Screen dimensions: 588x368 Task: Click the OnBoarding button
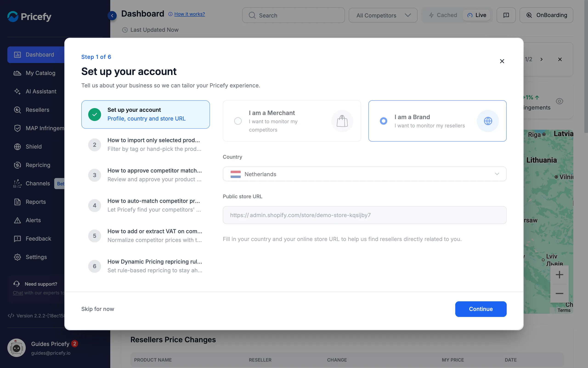pos(546,15)
